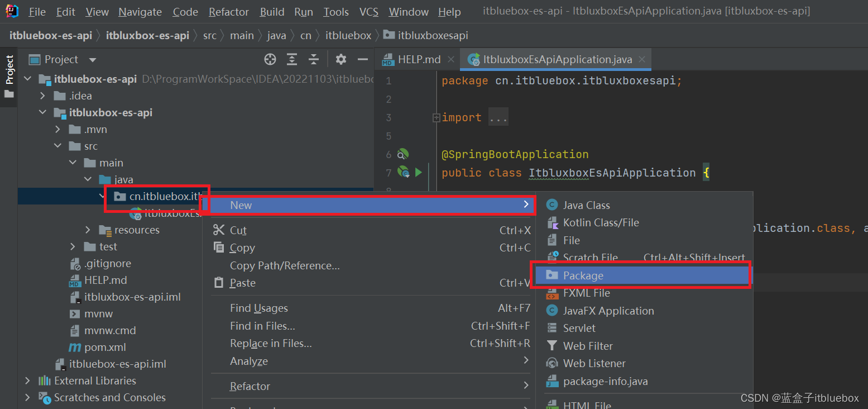Choose New in the context menu
The width and height of the screenshot is (868, 409).
[x=368, y=205]
